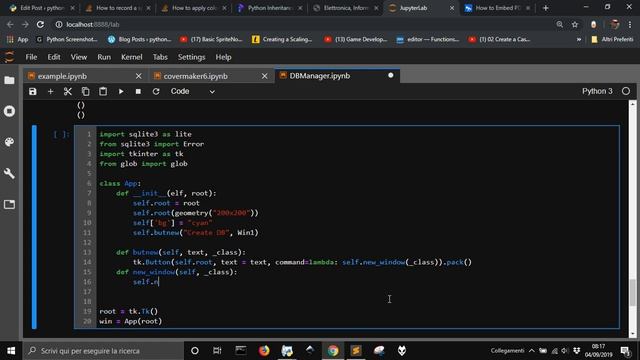Open the browser zoom magnifier icon

coord(560,25)
